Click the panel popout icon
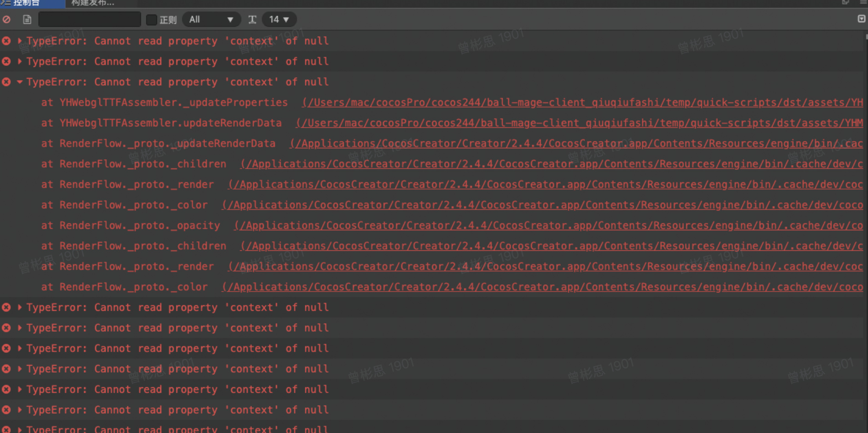Image resolution: width=868 pixels, height=433 pixels. coord(845,2)
